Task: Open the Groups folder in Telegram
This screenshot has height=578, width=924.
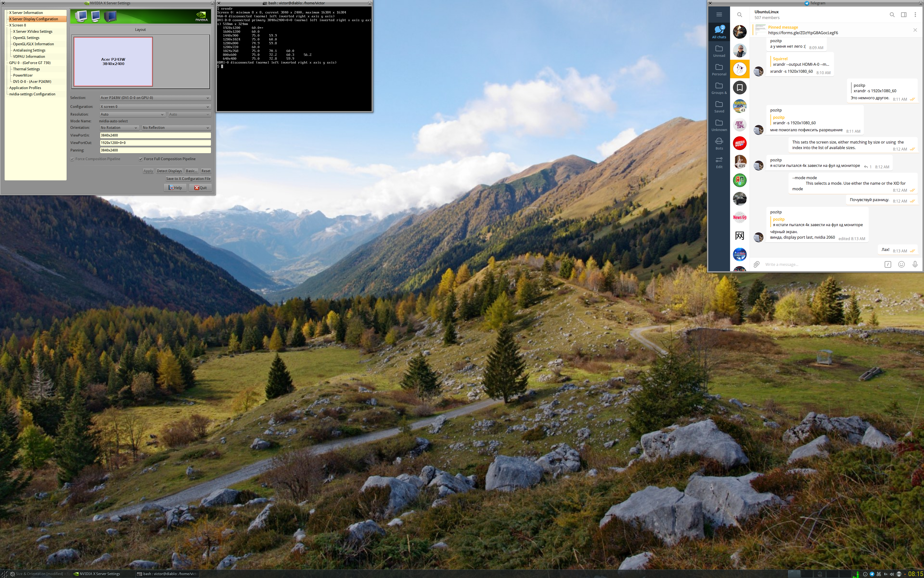Action: pyautogui.click(x=719, y=88)
